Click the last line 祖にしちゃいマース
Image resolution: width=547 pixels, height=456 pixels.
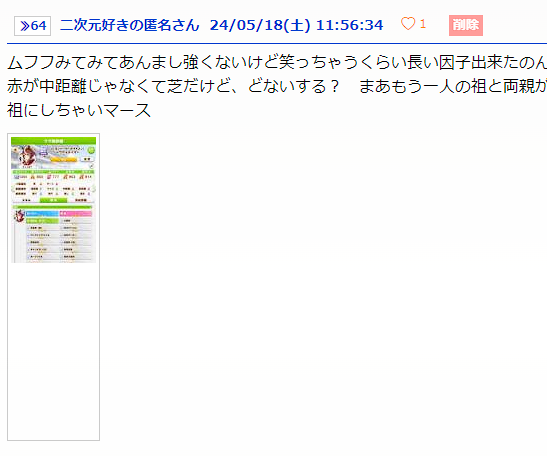79,110
